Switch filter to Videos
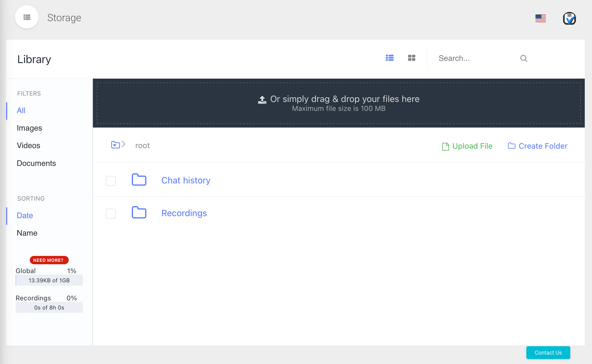Screen dimensions: 592x364 28,145
